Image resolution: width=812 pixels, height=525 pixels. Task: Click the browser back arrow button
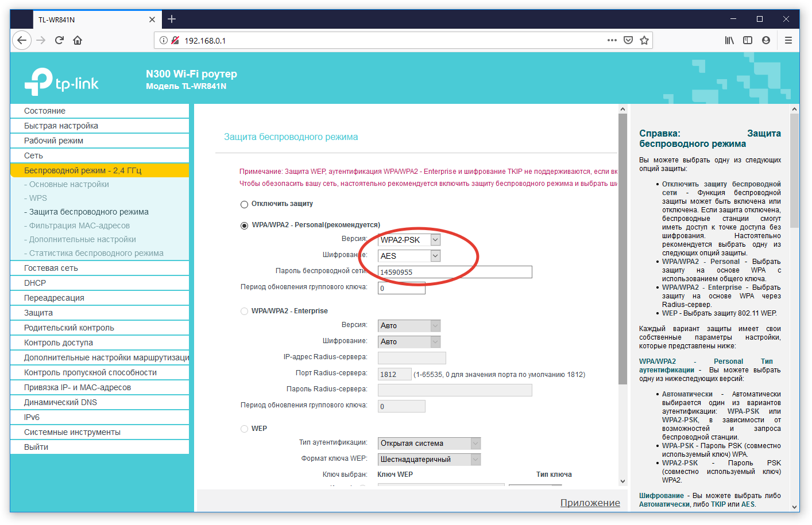tap(22, 40)
